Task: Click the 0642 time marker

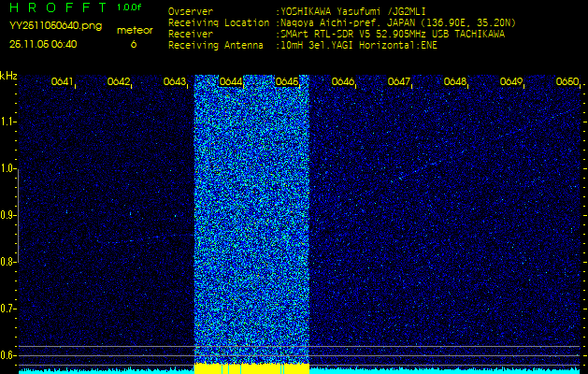Action: (x=119, y=81)
